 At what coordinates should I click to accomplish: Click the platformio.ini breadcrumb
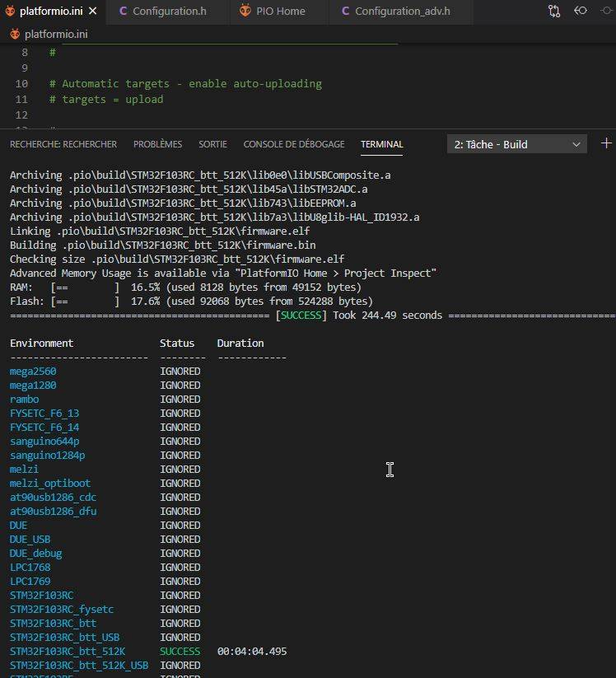point(56,34)
